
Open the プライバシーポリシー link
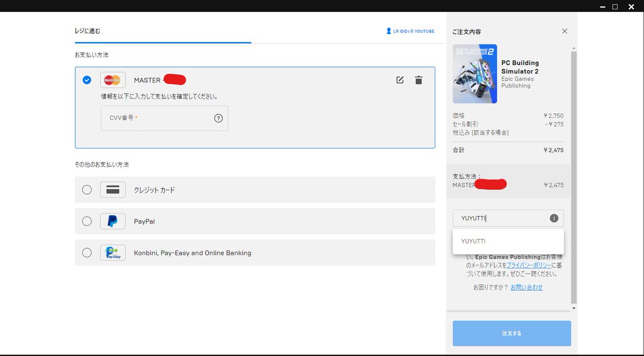529,265
